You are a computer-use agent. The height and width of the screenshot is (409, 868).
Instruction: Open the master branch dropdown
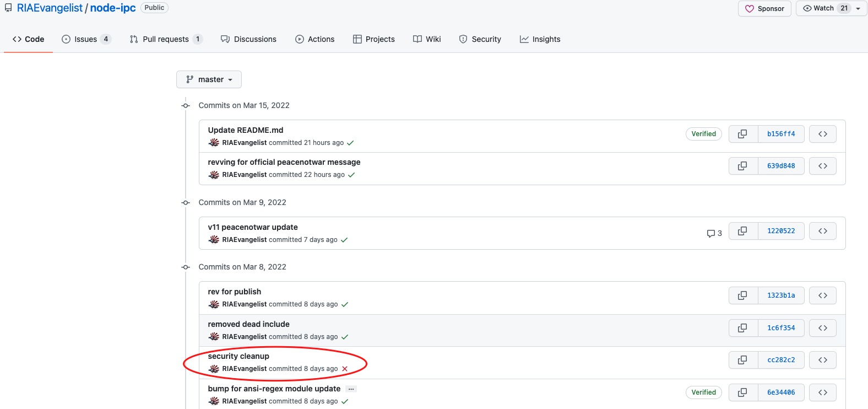click(x=209, y=79)
